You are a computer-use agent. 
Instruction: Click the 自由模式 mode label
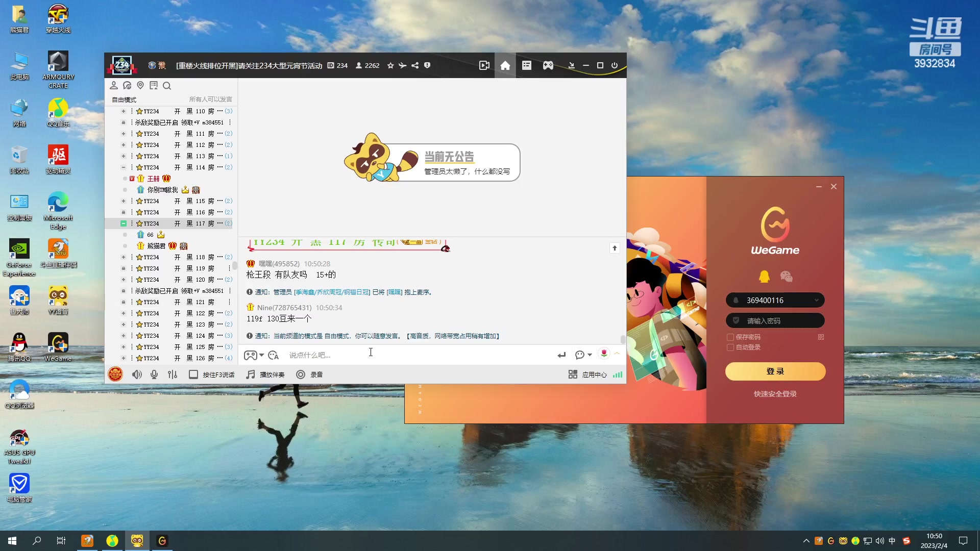coord(124,99)
